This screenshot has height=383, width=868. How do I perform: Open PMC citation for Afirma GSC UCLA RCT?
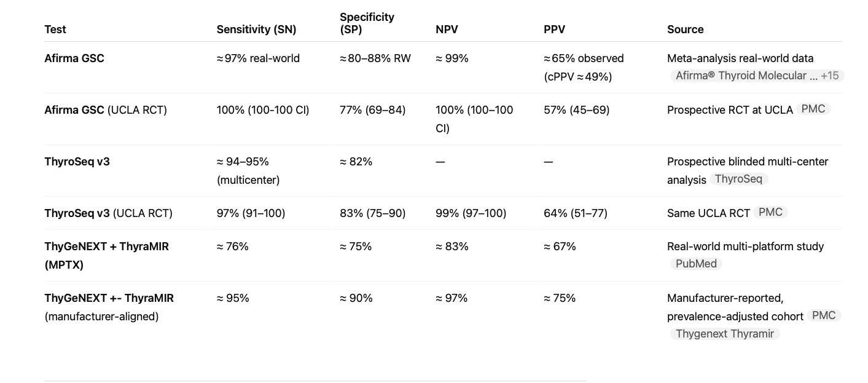pyautogui.click(x=813, y=109)
